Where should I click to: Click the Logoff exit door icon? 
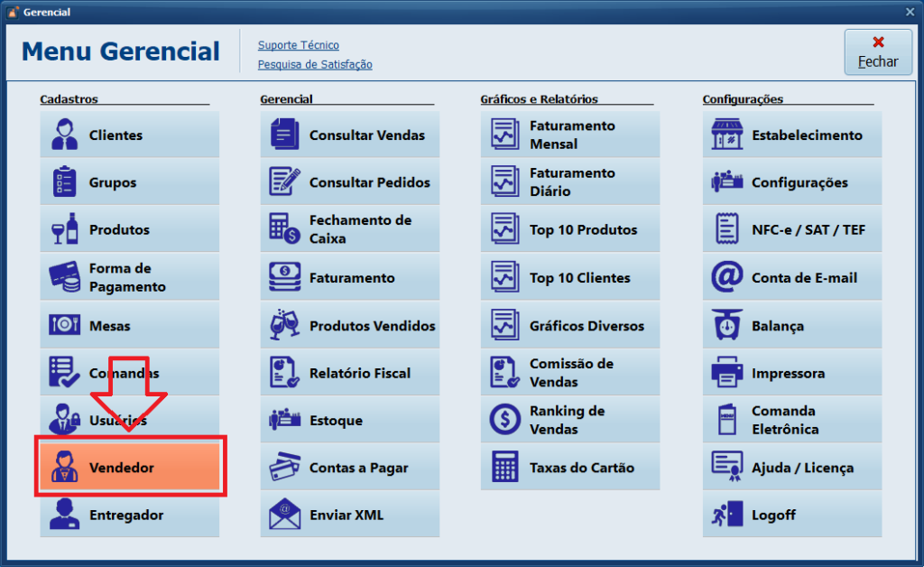726,515
